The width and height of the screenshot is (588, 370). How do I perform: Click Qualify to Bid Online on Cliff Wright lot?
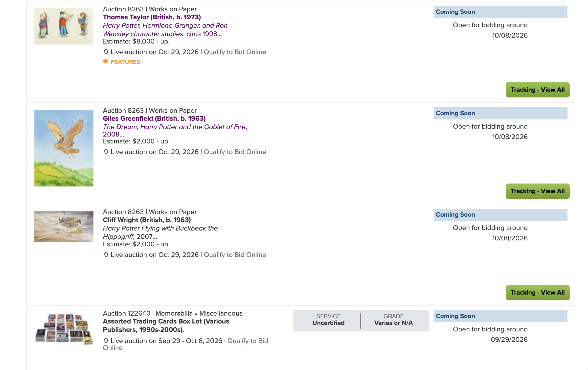(235, 255)
